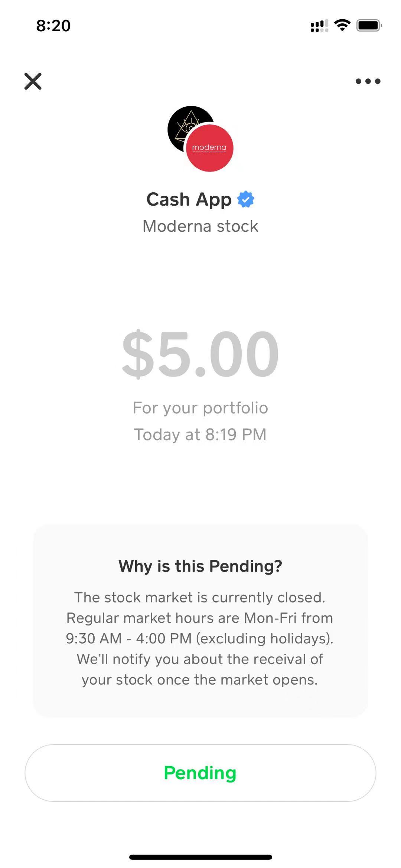Tap the home indicator bar
This screenshot has width=401, height=868.
pyautogui.click(x=200, y=857)
